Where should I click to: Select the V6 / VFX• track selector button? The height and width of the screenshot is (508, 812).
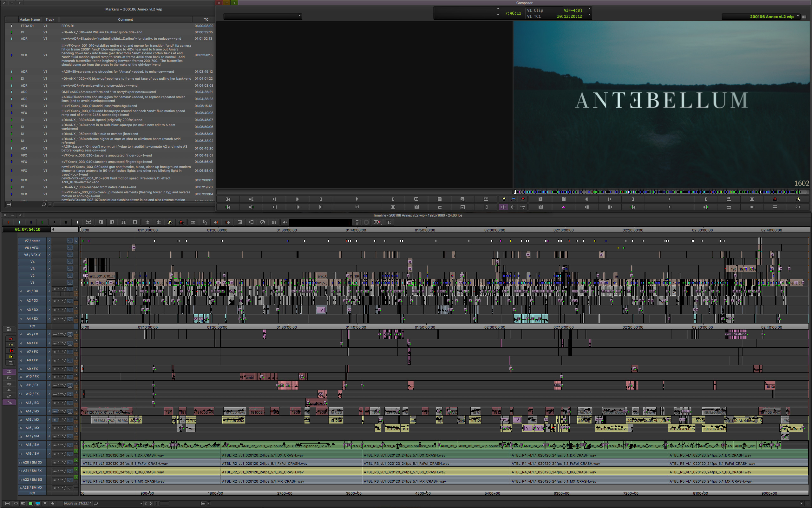point(32,248)
